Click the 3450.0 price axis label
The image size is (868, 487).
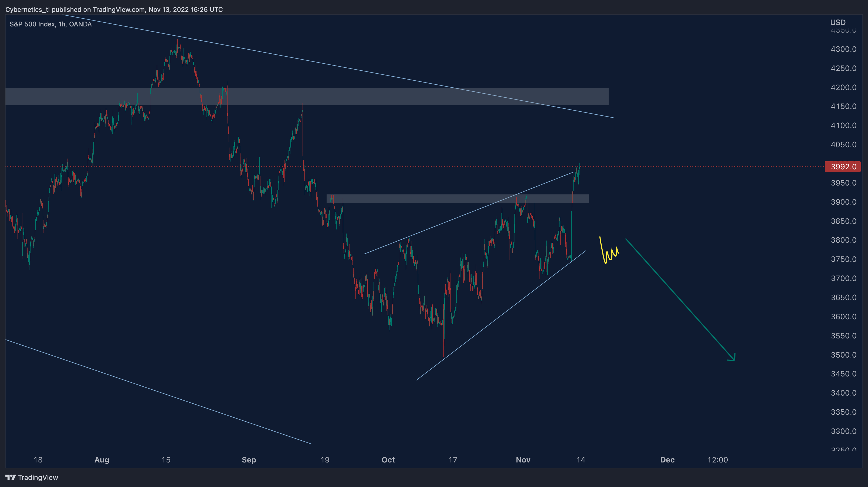843,374
